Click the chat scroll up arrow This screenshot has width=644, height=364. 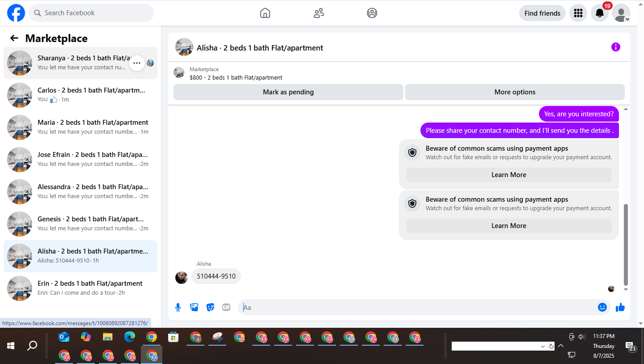(626, 109)
